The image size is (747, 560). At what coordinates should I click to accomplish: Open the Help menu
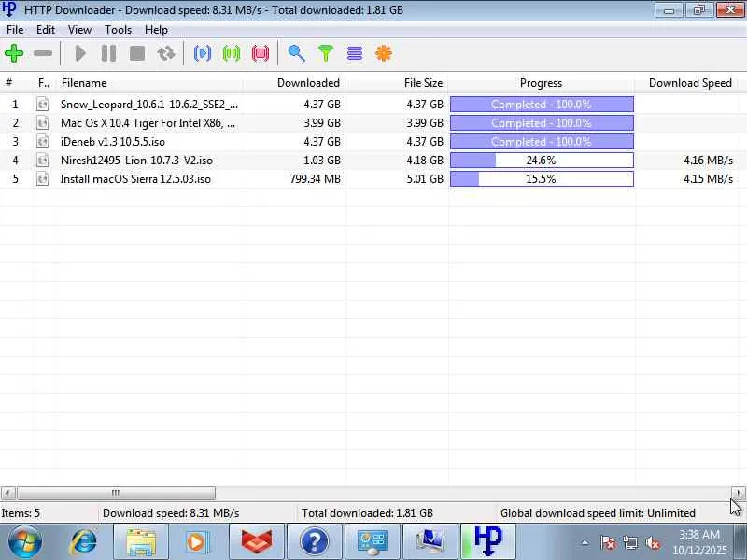coord(156,30)
